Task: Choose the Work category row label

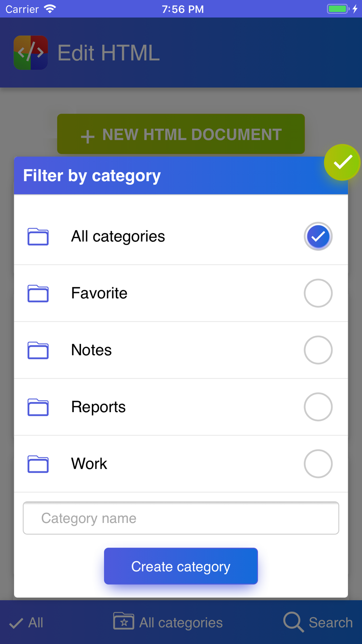Action: click(x=89, y=464)
